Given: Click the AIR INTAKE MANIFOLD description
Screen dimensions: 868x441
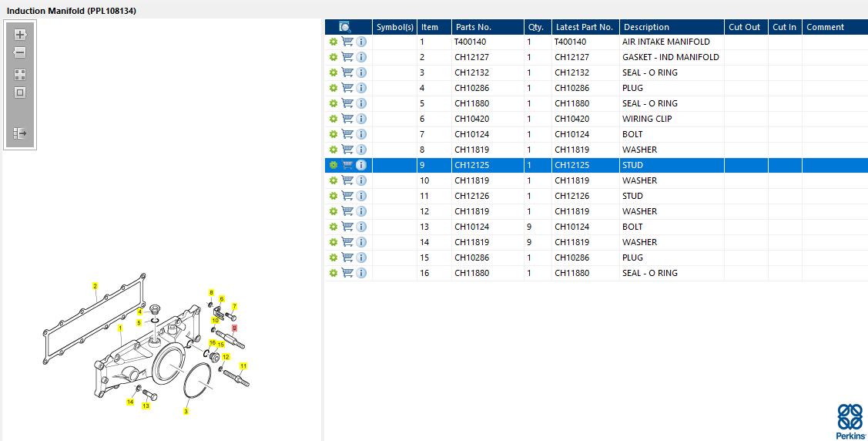Looking at the screenshot, I should pos(666,42).
